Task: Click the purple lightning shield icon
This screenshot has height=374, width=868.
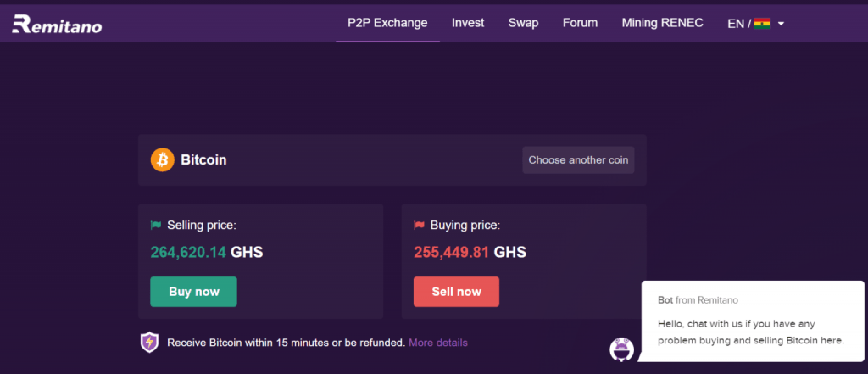Action: coord(149,343)
